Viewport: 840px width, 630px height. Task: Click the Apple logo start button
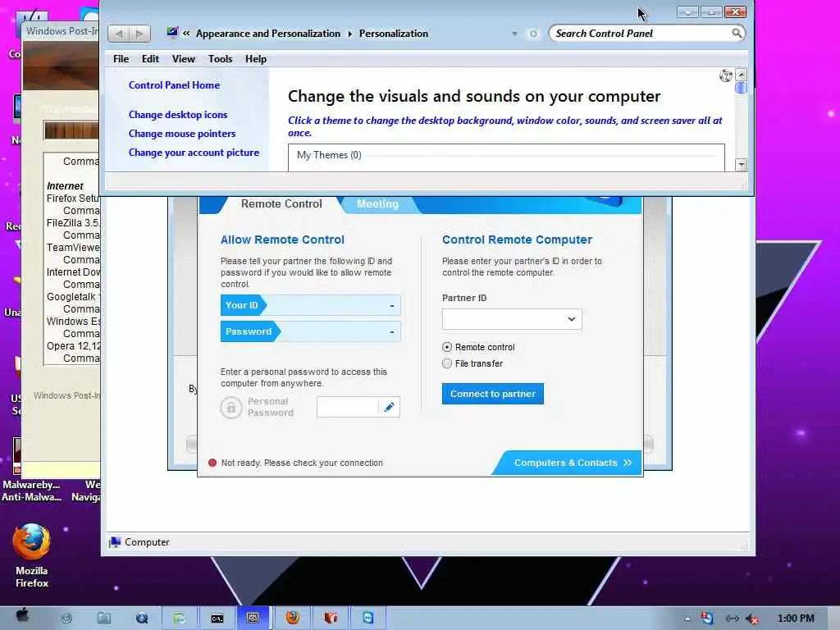(x=22, y=615)
